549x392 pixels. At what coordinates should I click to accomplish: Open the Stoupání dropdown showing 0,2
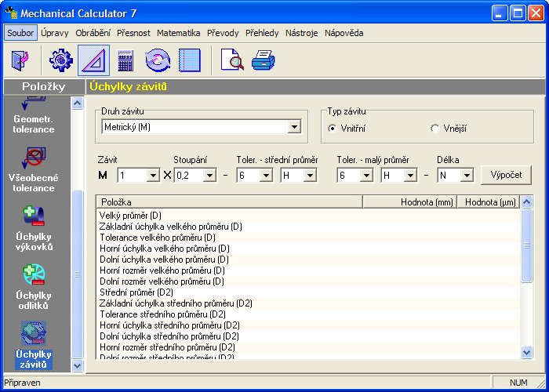209,176
